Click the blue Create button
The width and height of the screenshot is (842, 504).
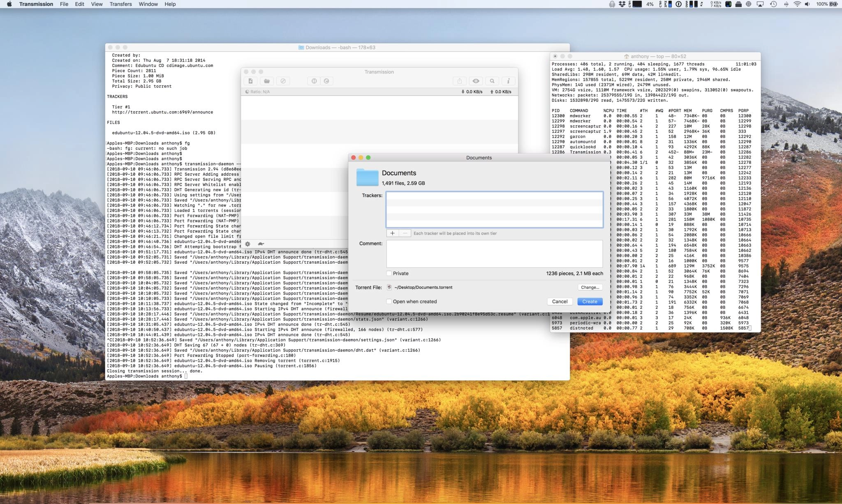tap(590, 301)
